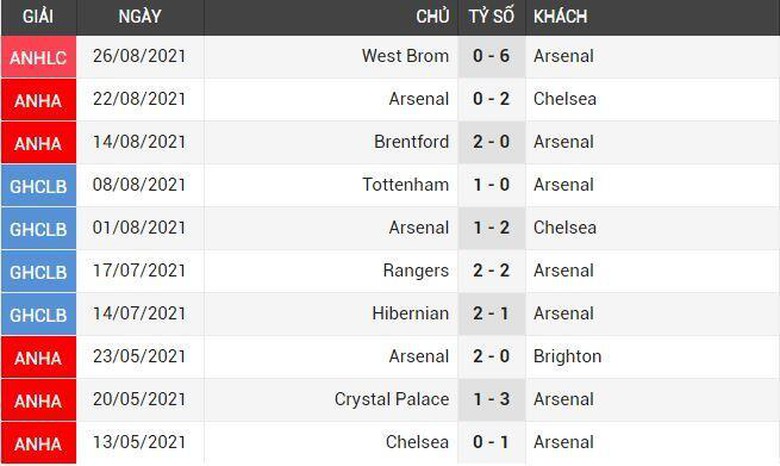
Task: Click the ANHA badge for 22/08/2021
Action: [38, 100]
